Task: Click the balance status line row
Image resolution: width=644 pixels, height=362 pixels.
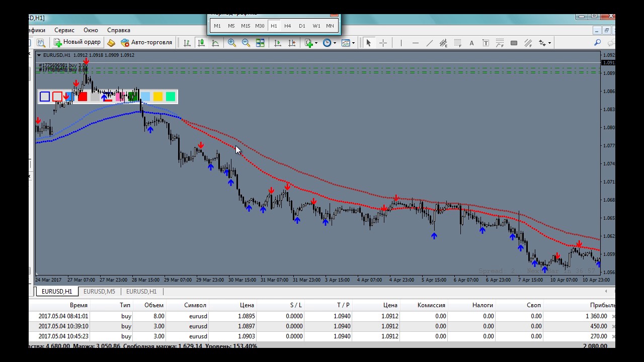Action: [322, 346]
